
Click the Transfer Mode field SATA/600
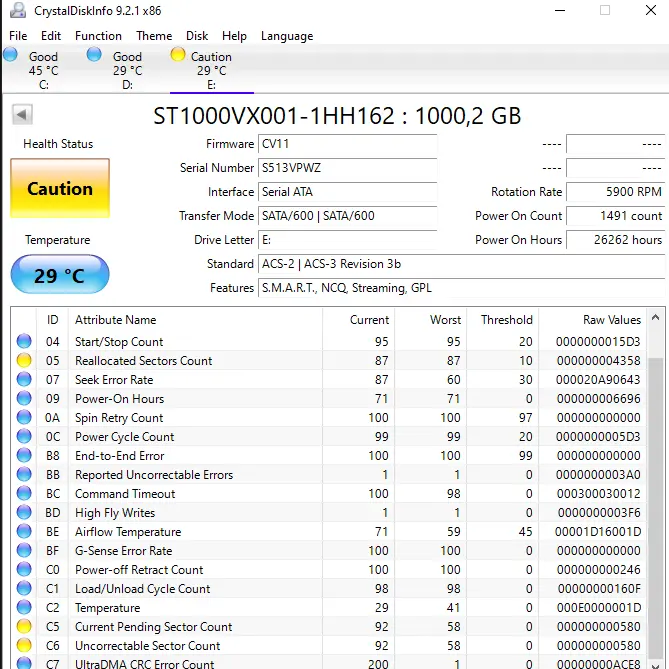(347, 215)
